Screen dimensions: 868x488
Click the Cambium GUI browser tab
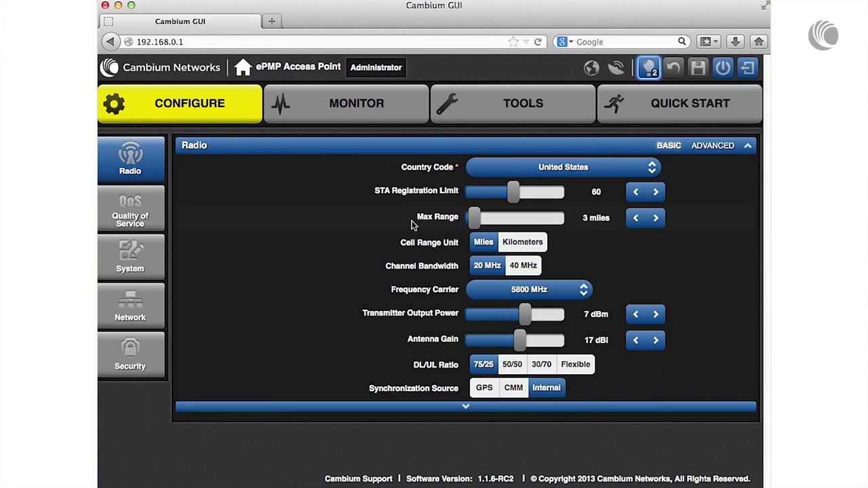[180, 21]
